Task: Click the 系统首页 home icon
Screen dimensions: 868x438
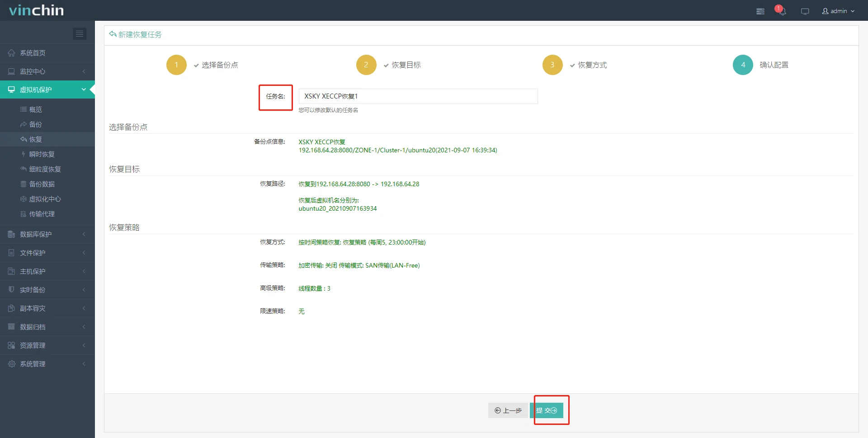Action: tap(11, 53)
